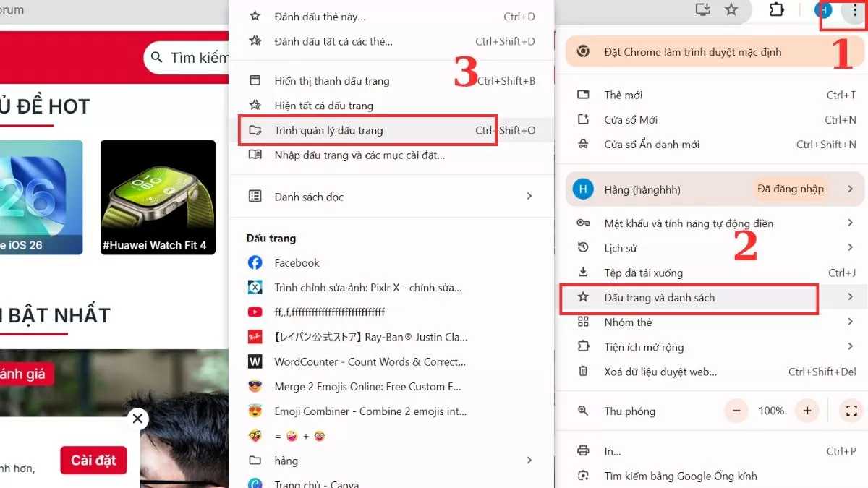
Task: Click the magnifier icon in Tìm kiếm box
Action: pyautogui.click(x=158, y=57)
